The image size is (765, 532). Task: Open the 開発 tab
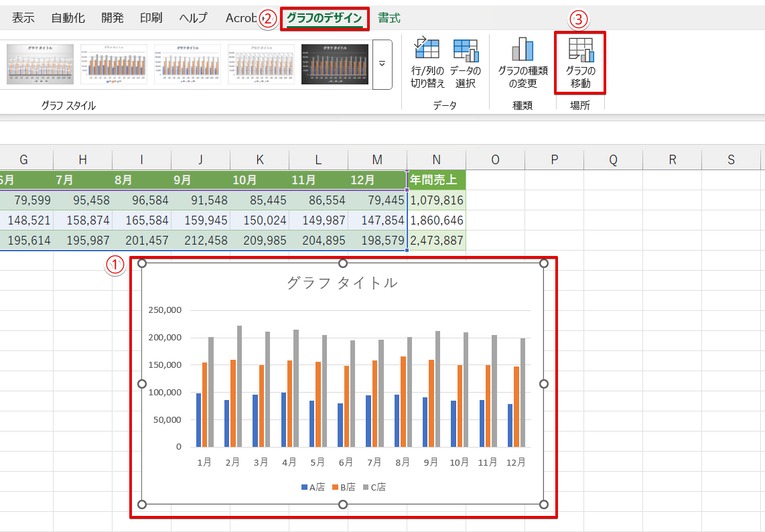click(x=113, y=18)
